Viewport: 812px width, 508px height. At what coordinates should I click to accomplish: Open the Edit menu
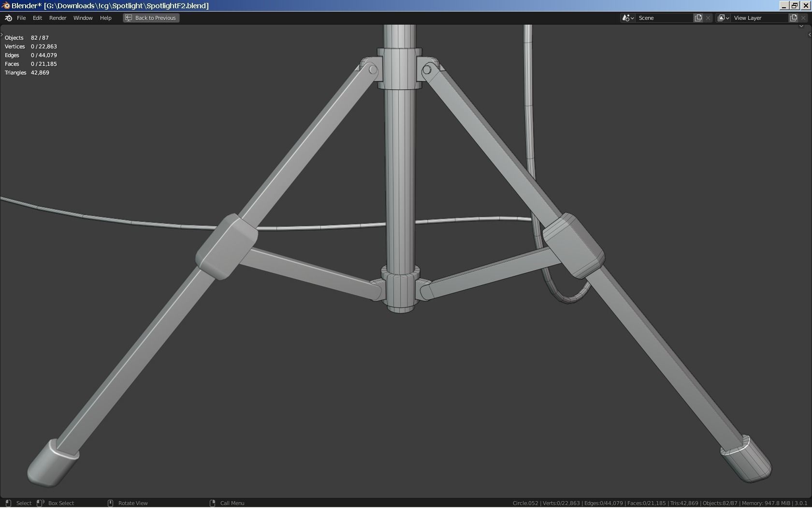[x=37, y=18]
